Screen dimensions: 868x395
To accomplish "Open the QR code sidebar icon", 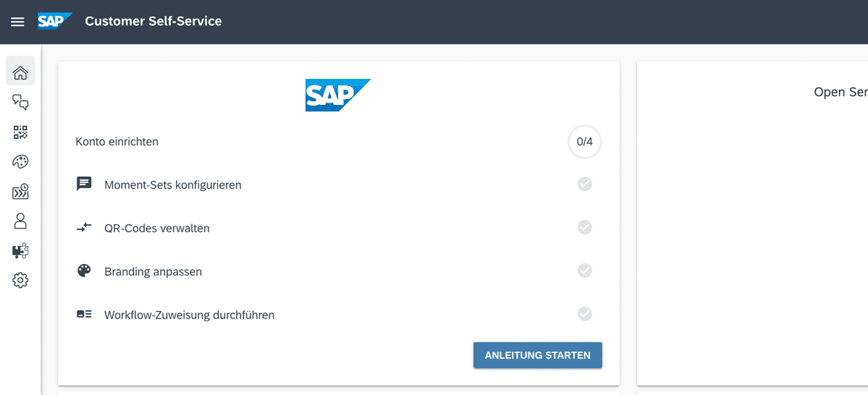I will (x=20, y=132).
